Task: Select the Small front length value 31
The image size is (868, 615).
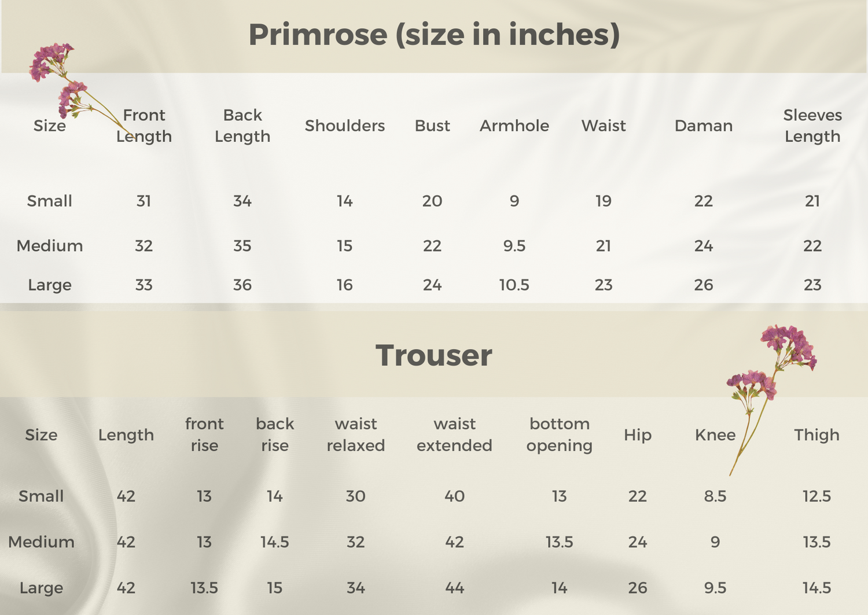Action: [x=144, y=201]
